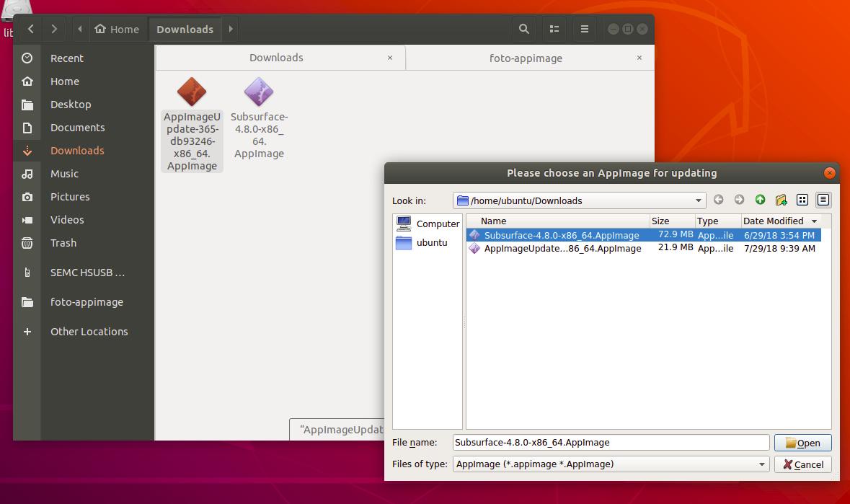Open foto-appimage bookmark in sidebar
The image size is (850, 504).
pyautogui.click(x=84, y=302)
